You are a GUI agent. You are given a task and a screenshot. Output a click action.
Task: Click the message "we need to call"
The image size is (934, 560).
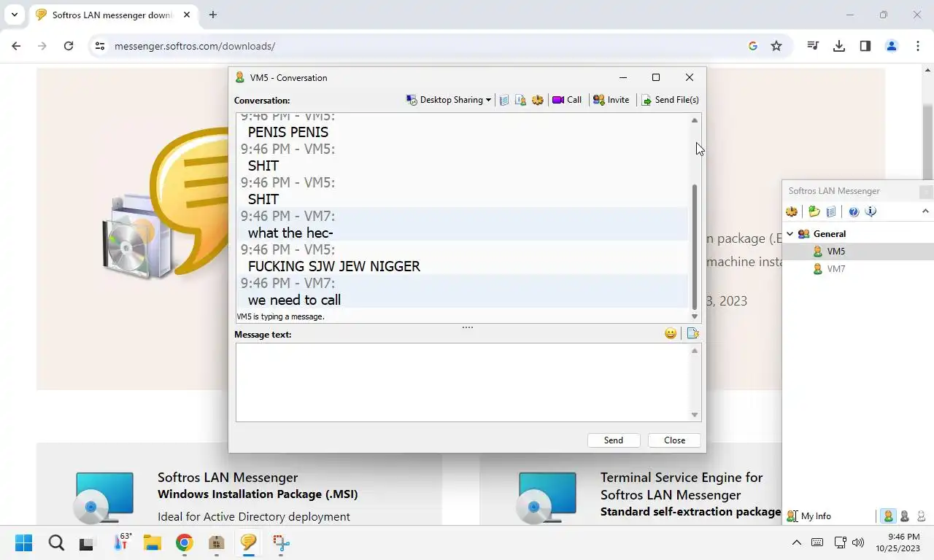click(x=294, y=300)
